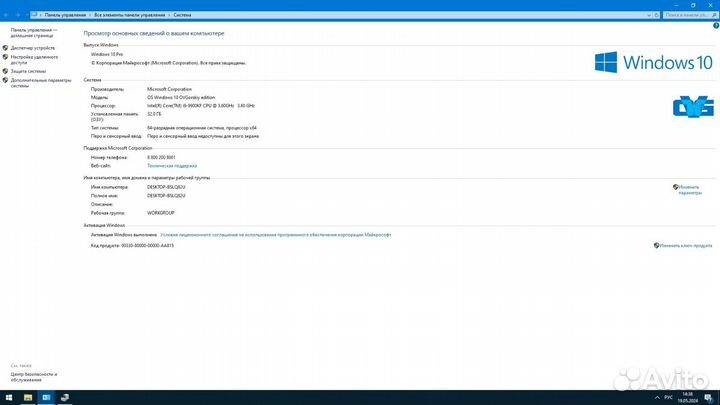Open Device Manager (Диспетчер устройств) link
720x405 pixels.
coord(33,48)
